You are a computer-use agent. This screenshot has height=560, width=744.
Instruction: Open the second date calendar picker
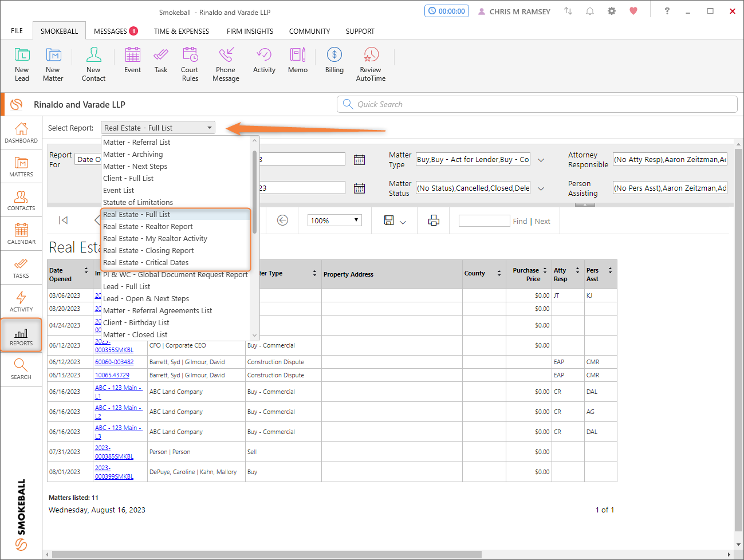click(x=359, y=188)
